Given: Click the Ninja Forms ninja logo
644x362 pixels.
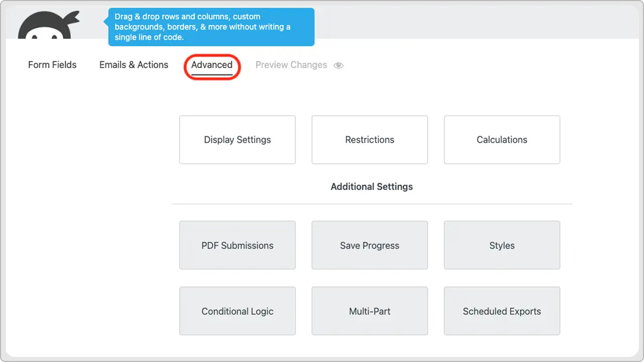Looking at the screenshot, I should (x=49, y=25).
